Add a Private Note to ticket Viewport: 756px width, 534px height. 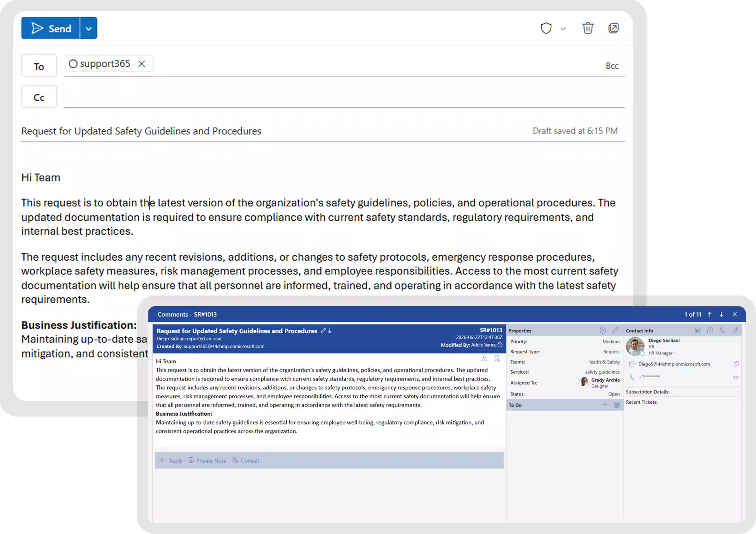pyautogui.click(x=207, y=460)
